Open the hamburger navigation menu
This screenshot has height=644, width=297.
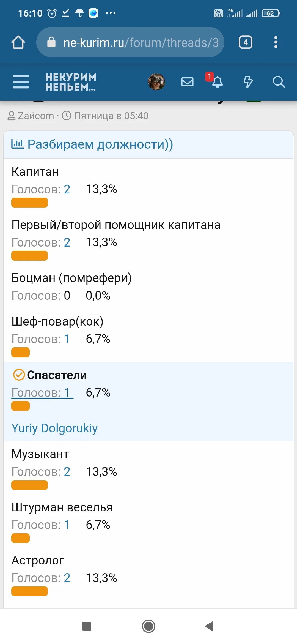(21, 82)
